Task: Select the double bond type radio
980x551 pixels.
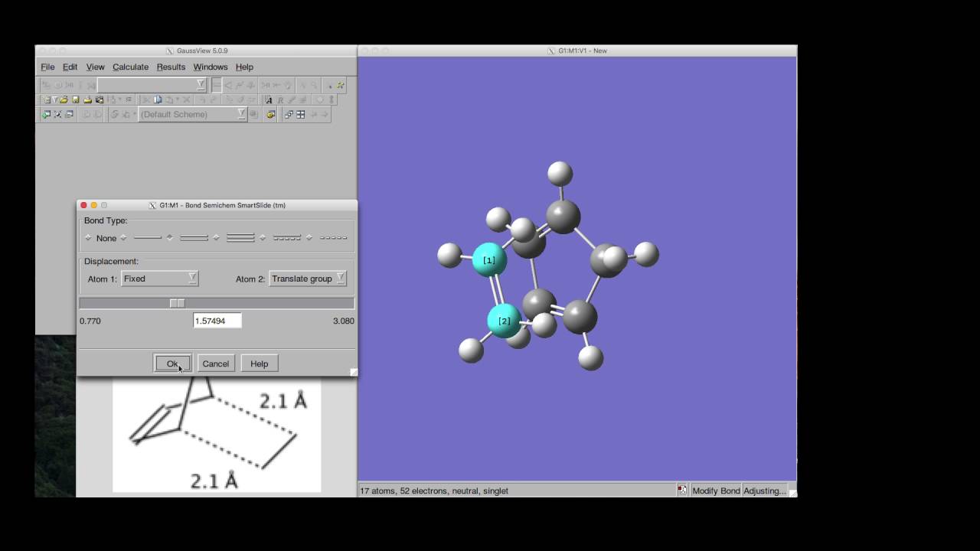Action: [x=170, y=238]
